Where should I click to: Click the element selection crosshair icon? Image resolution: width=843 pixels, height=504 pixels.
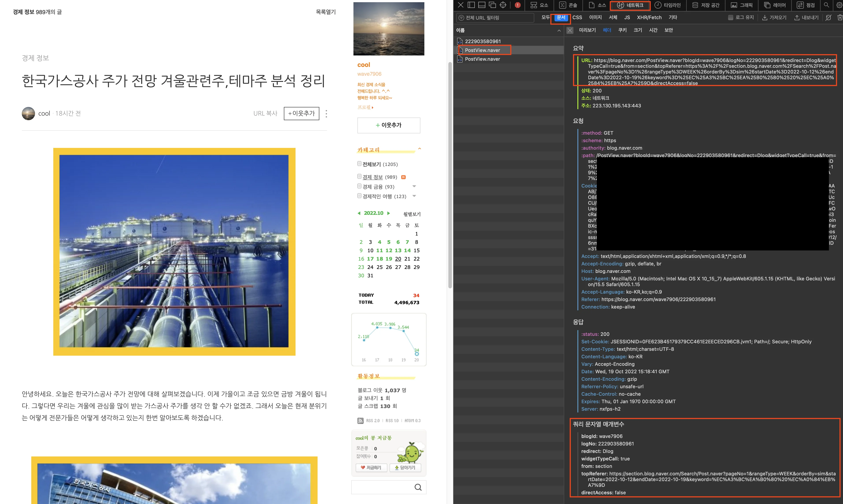(x=503, y=5)
